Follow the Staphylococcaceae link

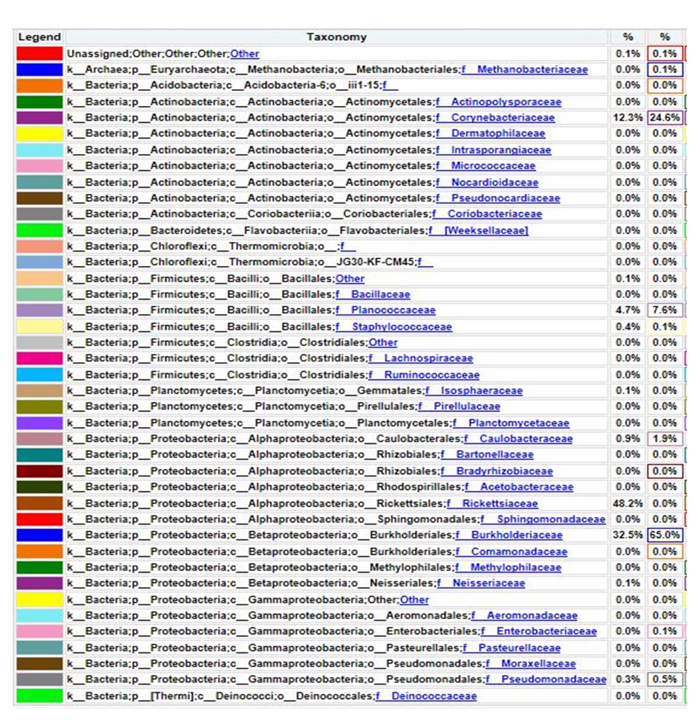click(x=401, y=327)
